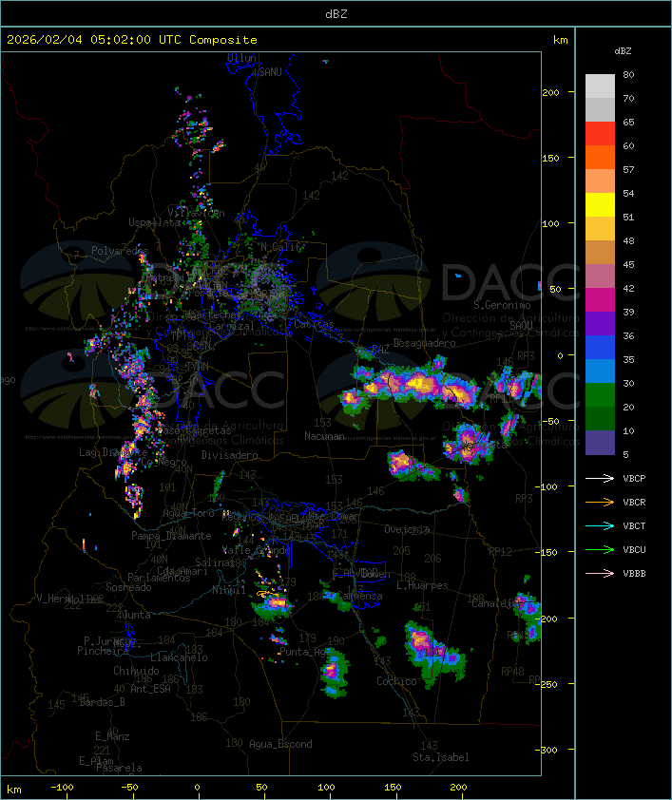Click the green VBCU arrow in legend
The height and width of the screenshot is (800, 672).
(x=600, y=549)
